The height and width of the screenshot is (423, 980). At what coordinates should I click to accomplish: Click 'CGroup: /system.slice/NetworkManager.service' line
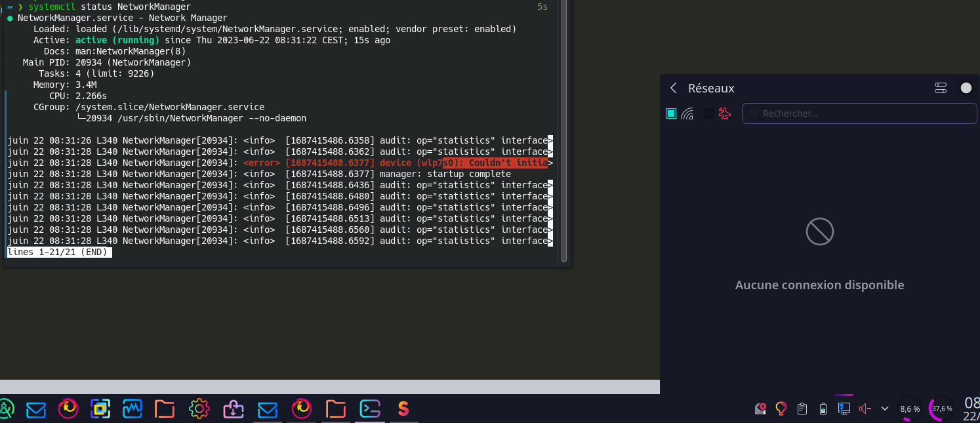click(x=149, y=107)
